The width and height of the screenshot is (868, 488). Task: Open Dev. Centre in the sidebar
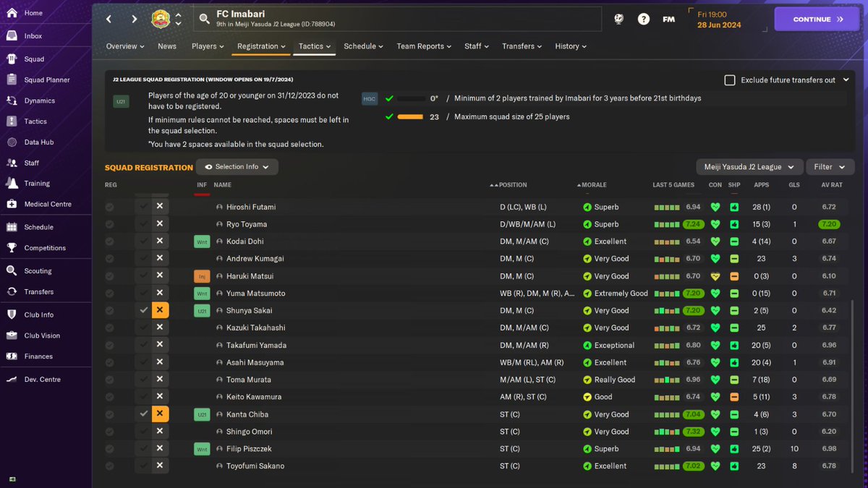pyautogui.click(x=42, y=380)
